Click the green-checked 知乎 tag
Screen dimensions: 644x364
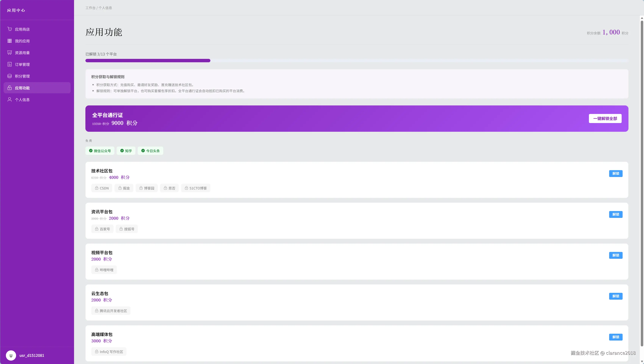point(126,151)
